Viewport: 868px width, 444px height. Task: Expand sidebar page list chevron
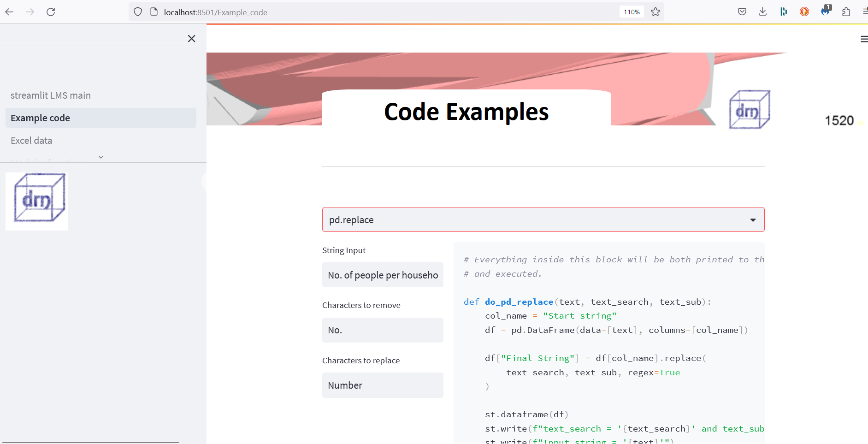tap(101, 157)
